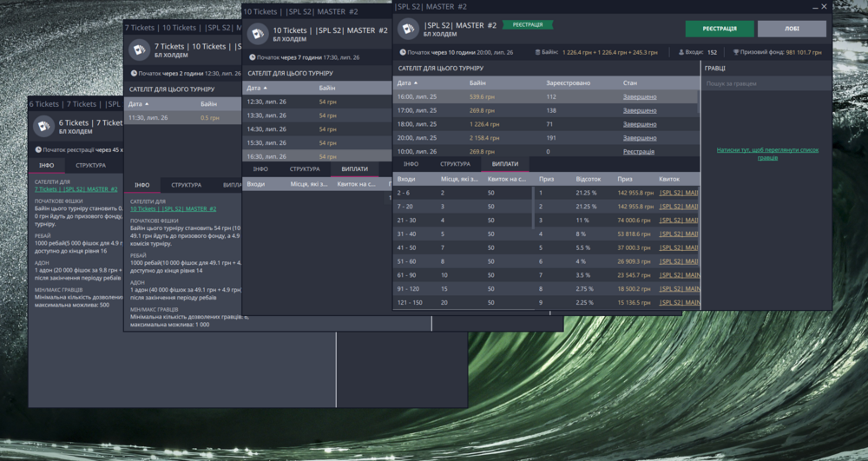Click poker cards icon in MASTER #2 window
Image resolution: width=868 pixels, height=461 pixels.
(x=409, y=29)
